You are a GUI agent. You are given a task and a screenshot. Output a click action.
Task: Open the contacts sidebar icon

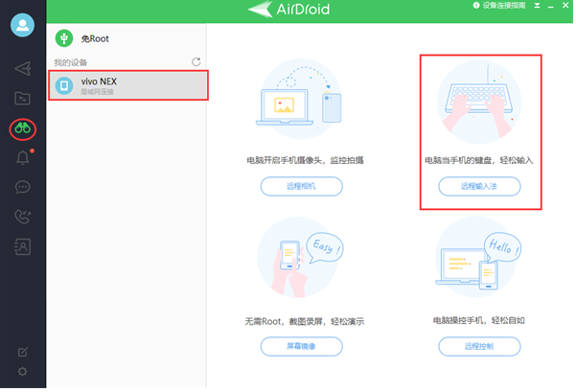click(x=22, y=246)
